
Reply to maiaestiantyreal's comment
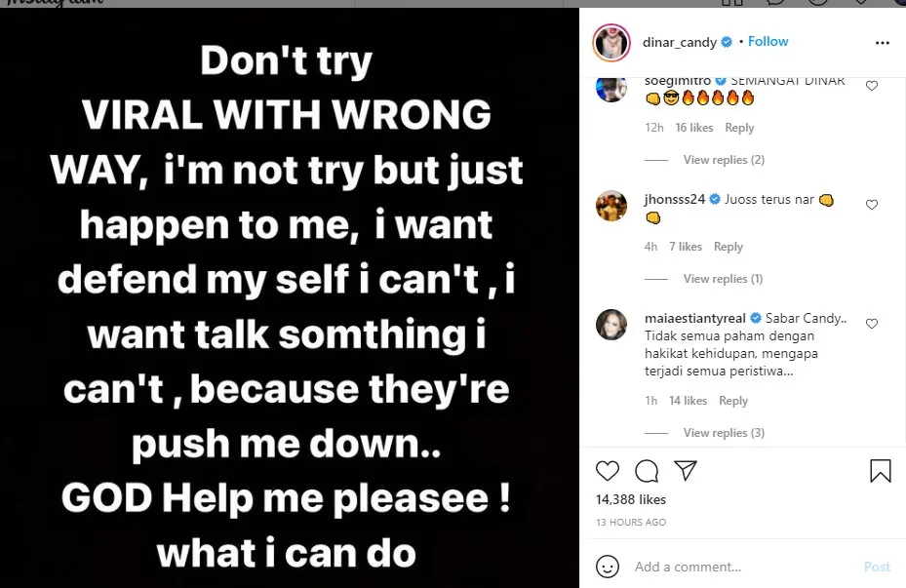733,400
